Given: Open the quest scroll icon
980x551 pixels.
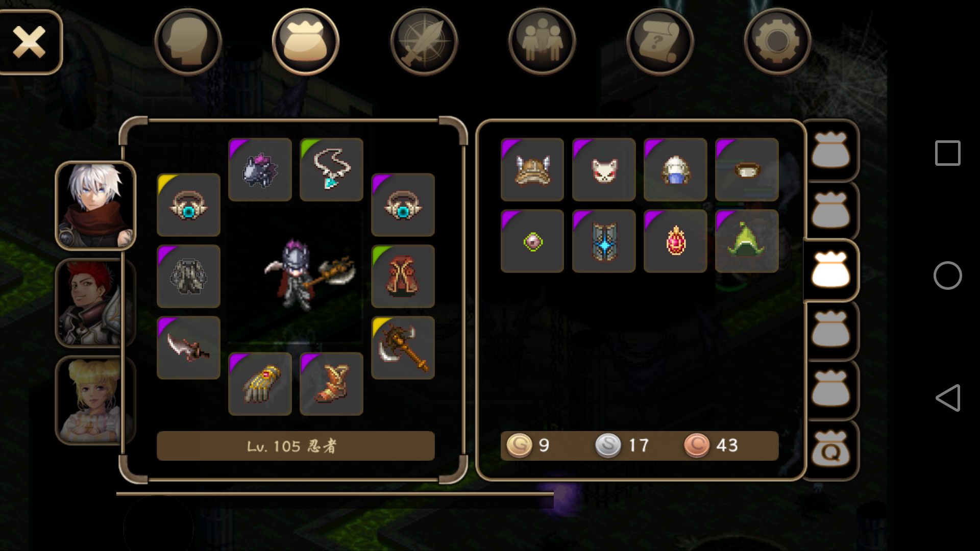Looking at the screenshot, I should pyautogui.click(x=659, y=42).
